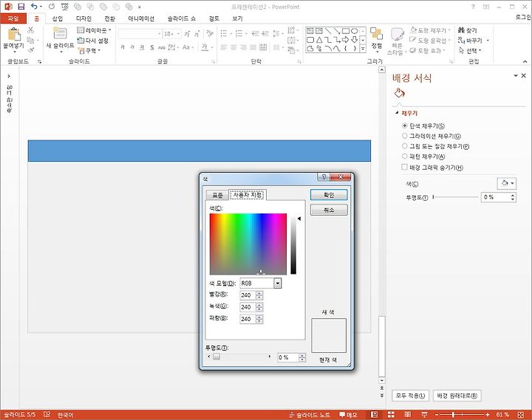Screen dimensions: 532x420
Task: Click the bullets list icon
Action: point(224,33)
